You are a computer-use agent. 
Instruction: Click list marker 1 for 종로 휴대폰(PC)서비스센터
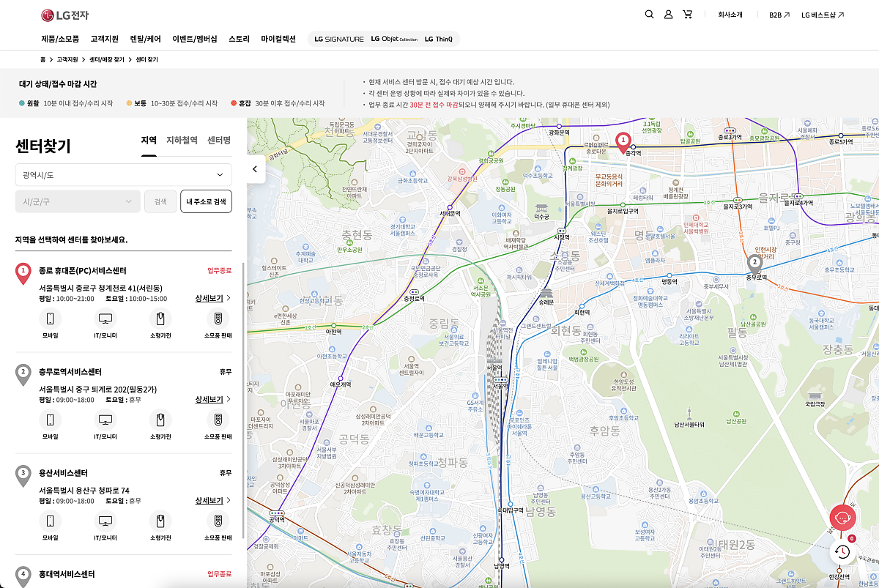[23, 273]
